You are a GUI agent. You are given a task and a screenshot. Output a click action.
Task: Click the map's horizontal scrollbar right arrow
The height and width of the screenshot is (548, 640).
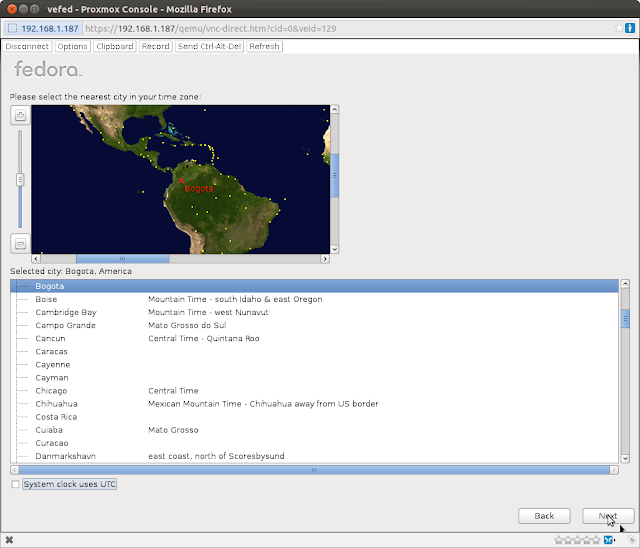(x=325, y=259)
